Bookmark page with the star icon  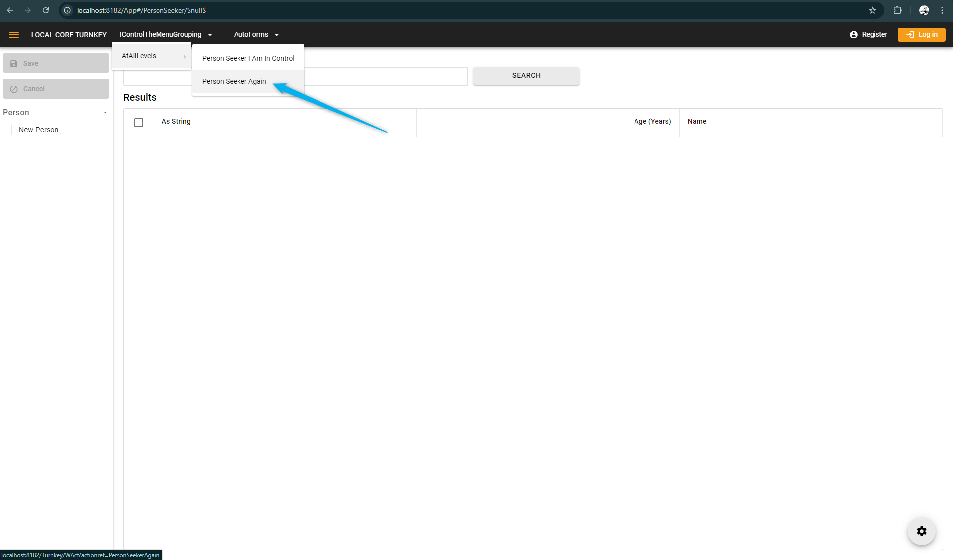pyautogui.click(x=872, y=10)
